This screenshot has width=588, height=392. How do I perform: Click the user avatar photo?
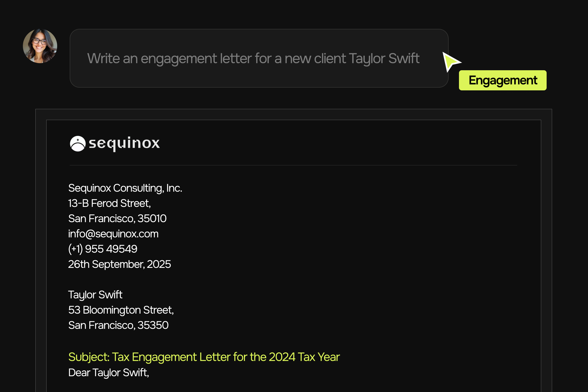point(40,46)
